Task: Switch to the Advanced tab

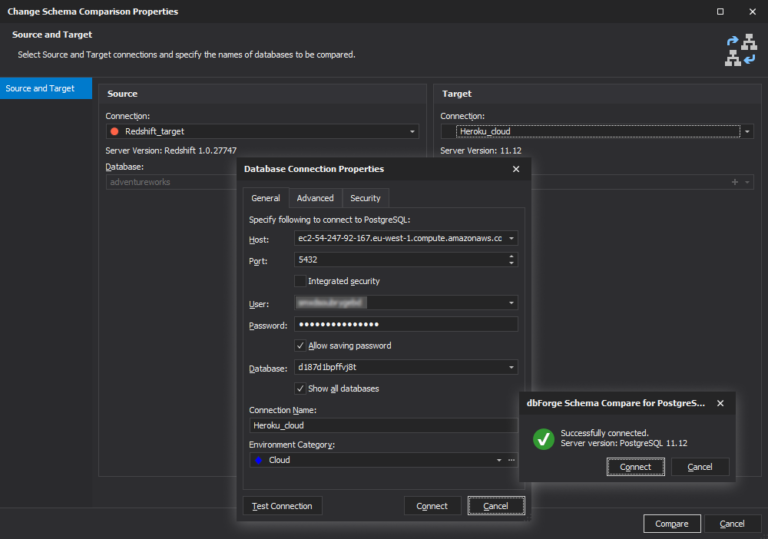Action: click(315, 198)
